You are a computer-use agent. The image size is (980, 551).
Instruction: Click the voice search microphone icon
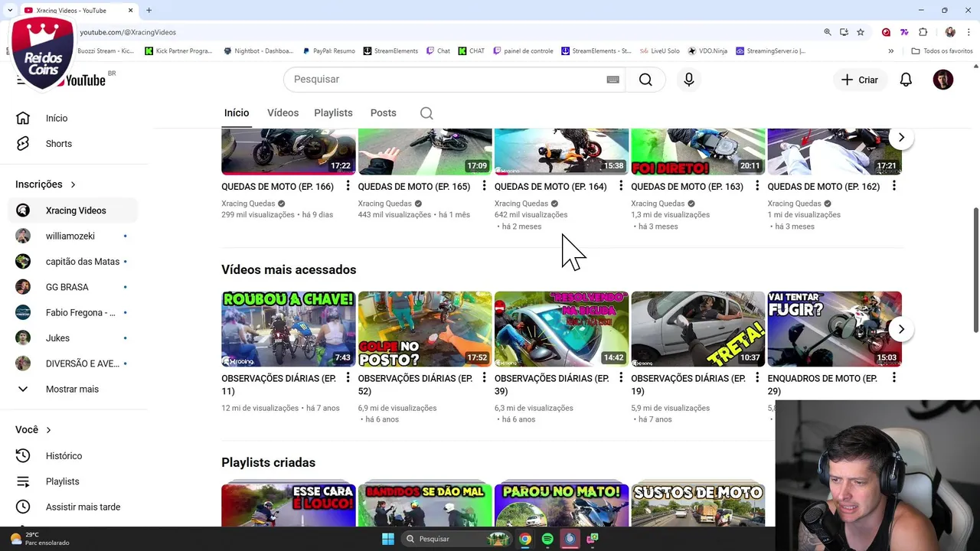689,80
